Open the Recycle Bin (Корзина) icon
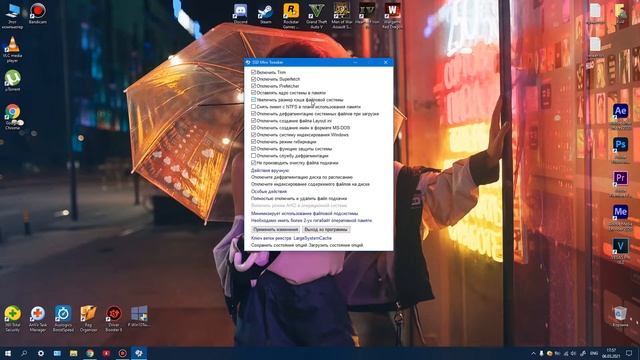The height and width of the screenshot is (360, 640). click(620, 317)
